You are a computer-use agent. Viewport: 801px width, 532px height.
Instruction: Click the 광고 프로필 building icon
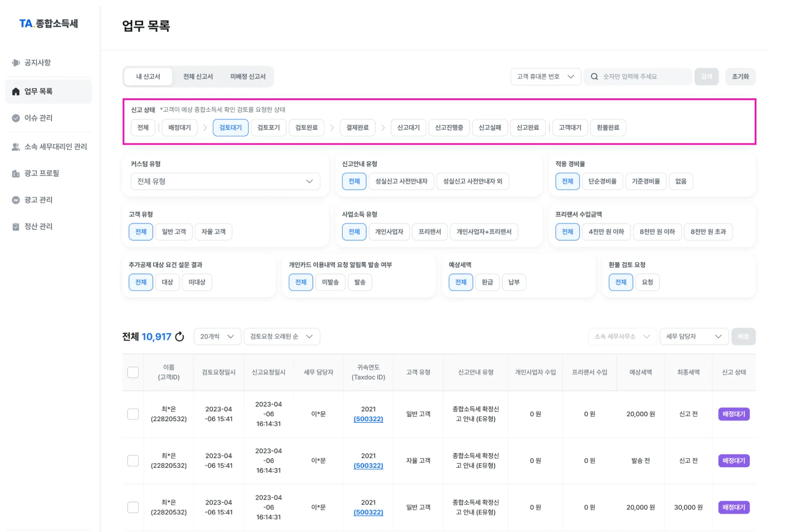click(x=16, y=173)
